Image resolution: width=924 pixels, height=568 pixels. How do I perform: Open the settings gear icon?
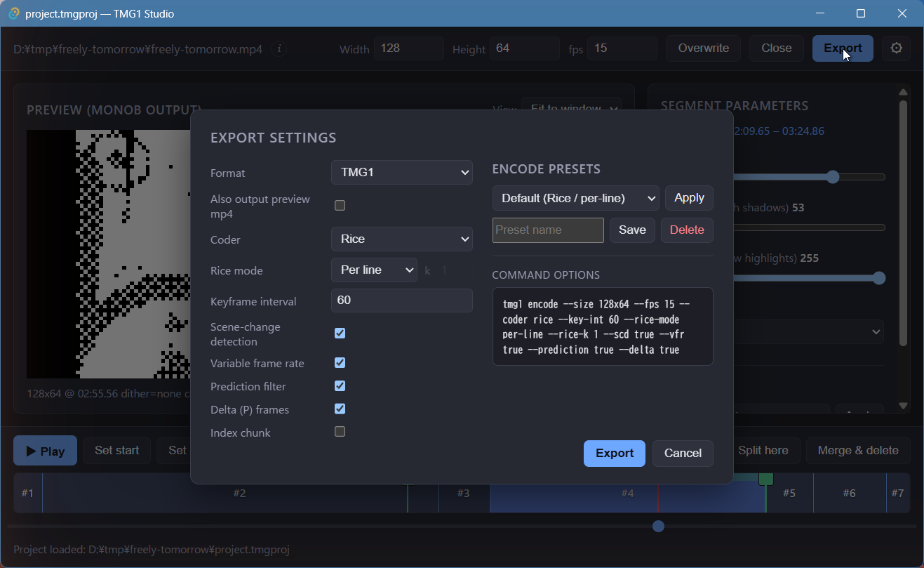pyautogui.click(x=896, y=48)
